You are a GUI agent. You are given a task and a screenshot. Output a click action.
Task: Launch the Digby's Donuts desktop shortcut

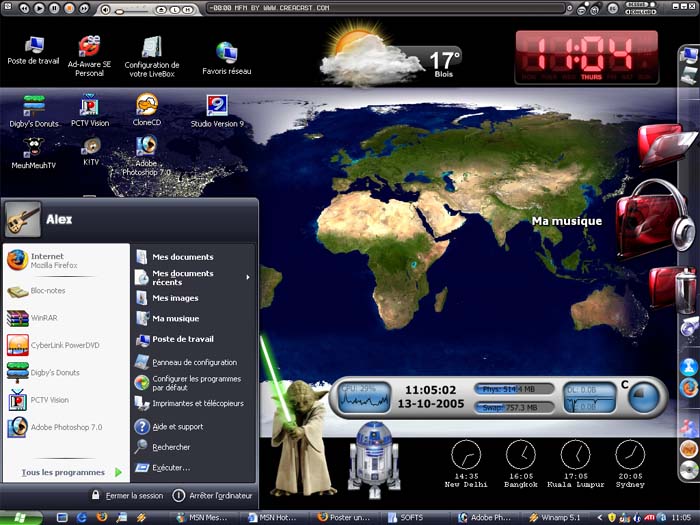click(x=34, y=111)
